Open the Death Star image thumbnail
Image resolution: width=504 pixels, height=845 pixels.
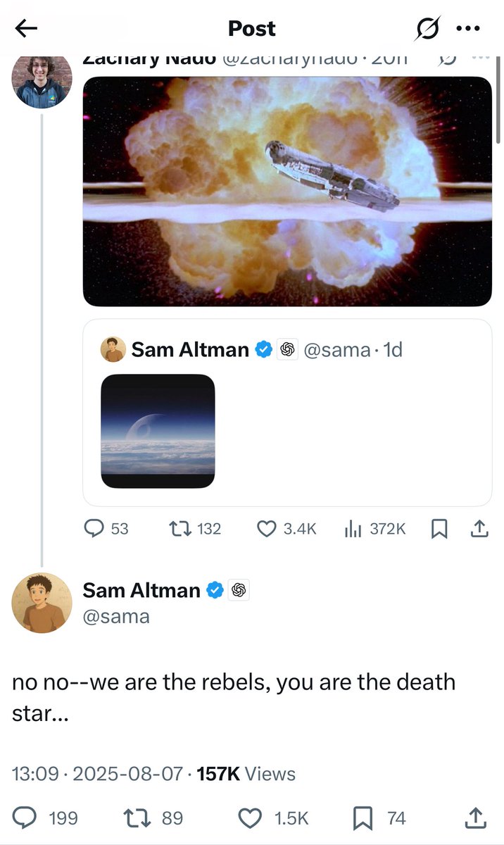[157, 430]
